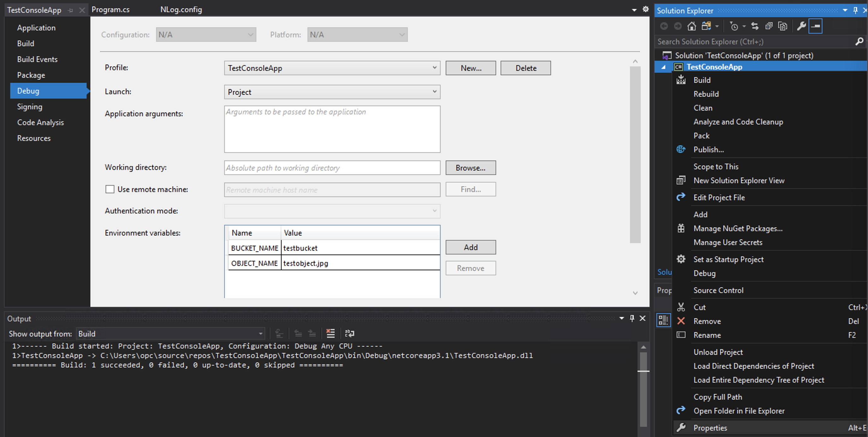Viewport: 868px width, 437px height.
Task: Click the Pending Changes Filter clock icon
Action: [734, 26]
